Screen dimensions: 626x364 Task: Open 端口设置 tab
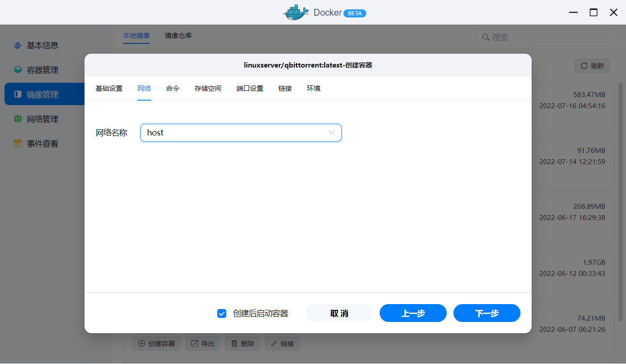(x=250, y=89)
